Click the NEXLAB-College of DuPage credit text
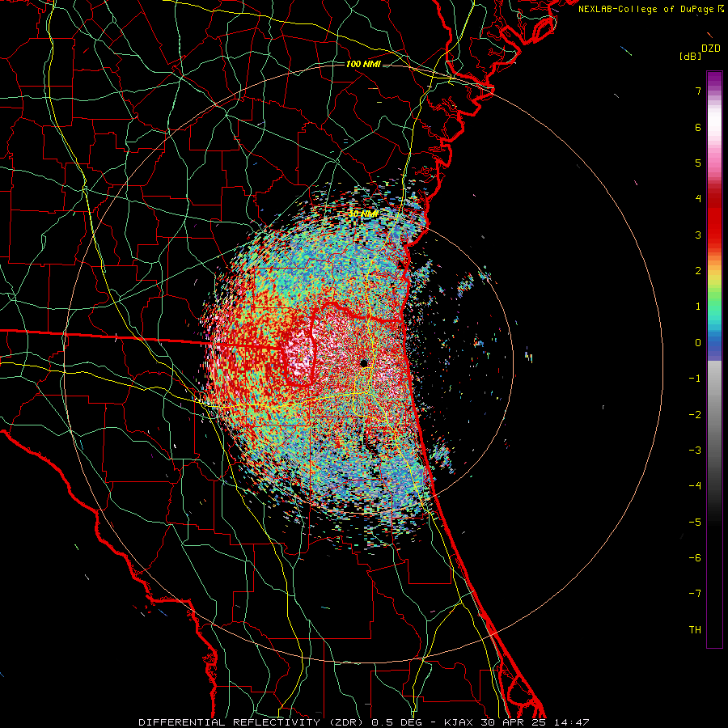This screenshot has width=728, height=728. [x=645, y=9]
